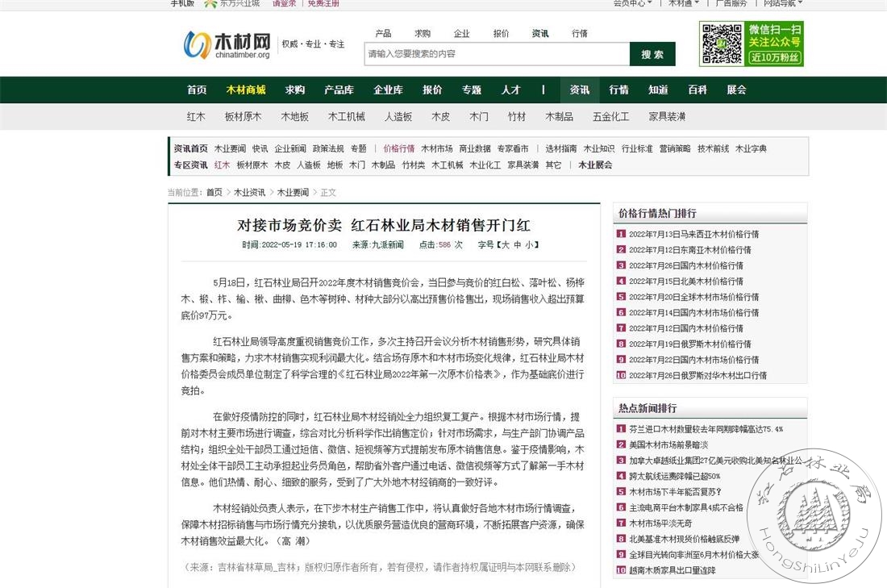This screenshot has width=887, height=588.
Task: Expand 网站导航 dropdown at top
Action: click(x=783, y=3)
